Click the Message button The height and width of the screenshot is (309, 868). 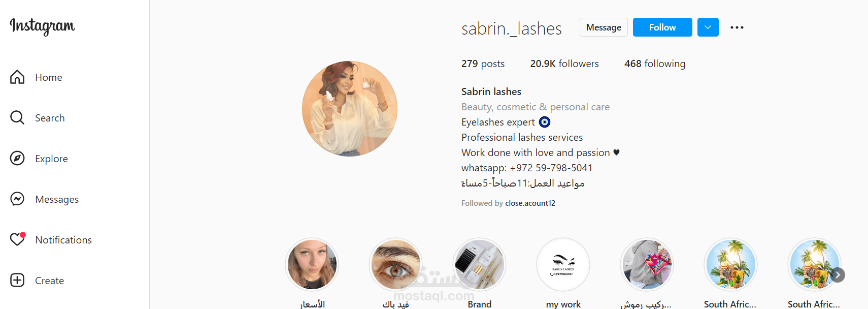coord(604,27)
